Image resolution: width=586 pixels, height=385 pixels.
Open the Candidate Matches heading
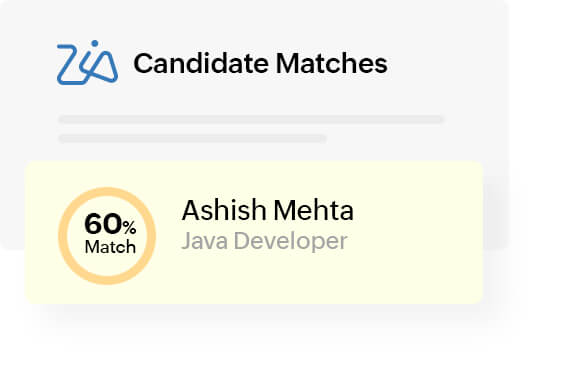(260, 63)
